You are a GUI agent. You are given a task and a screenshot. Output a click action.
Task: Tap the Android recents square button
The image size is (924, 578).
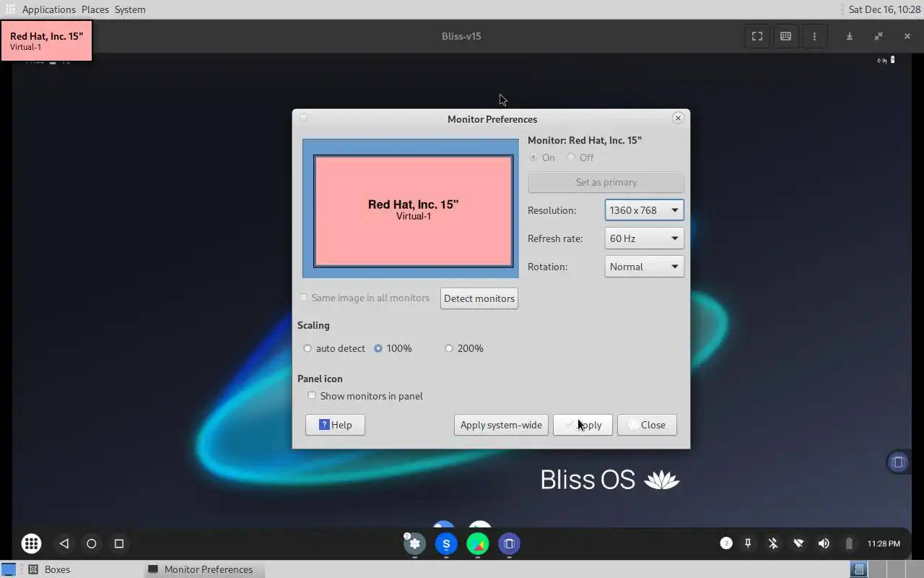tap(119, 543)
